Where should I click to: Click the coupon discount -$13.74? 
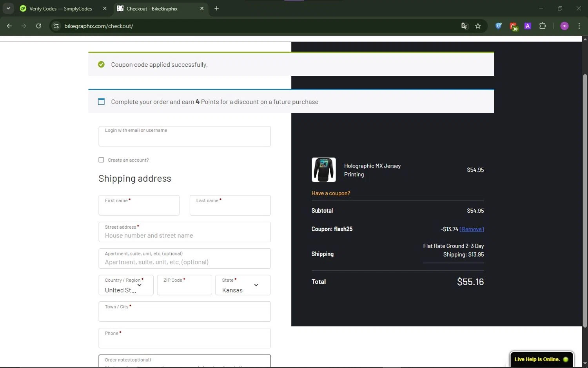(449, 229)
